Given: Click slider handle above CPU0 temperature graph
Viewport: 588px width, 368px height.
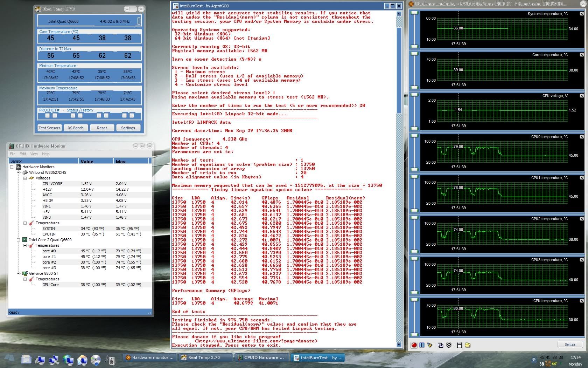Looking at the screenshot, I should click(x=414, y=136).
